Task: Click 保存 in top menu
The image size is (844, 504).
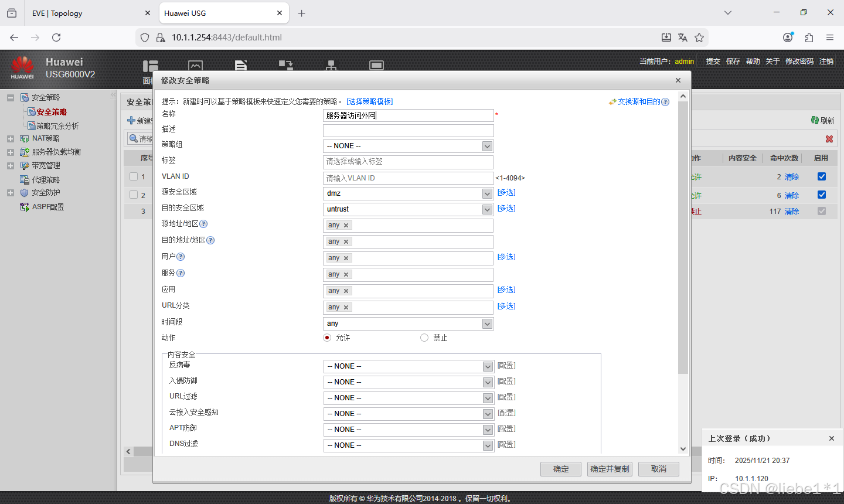Action: coord(733,61)
